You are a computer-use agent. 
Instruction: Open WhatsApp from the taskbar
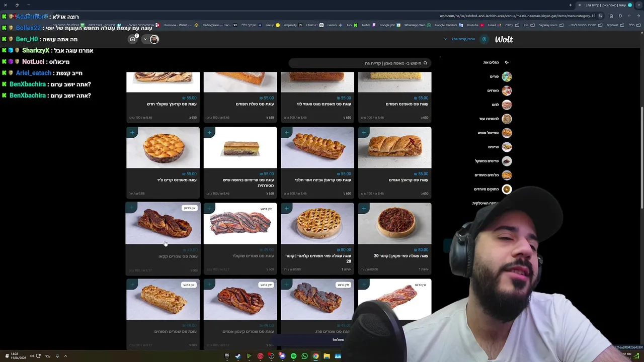coord(304,356)
